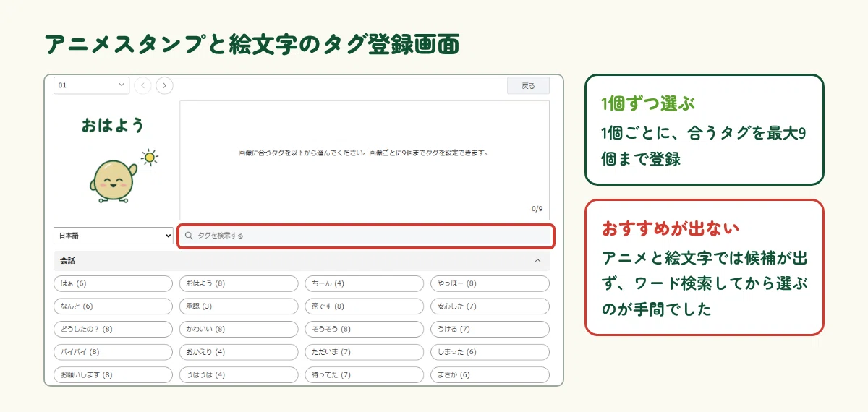Open the 日本語 language dropdown
The width and height of the screenshot is (868, 412).
pyautogui.click(x=114, y=236)
